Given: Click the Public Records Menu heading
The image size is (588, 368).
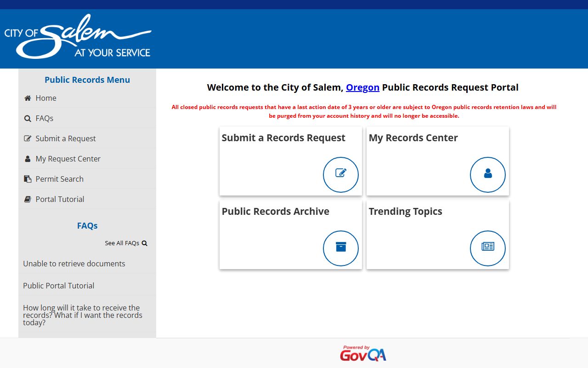Looking at the screenshot, I should click(x=87, y=80).
